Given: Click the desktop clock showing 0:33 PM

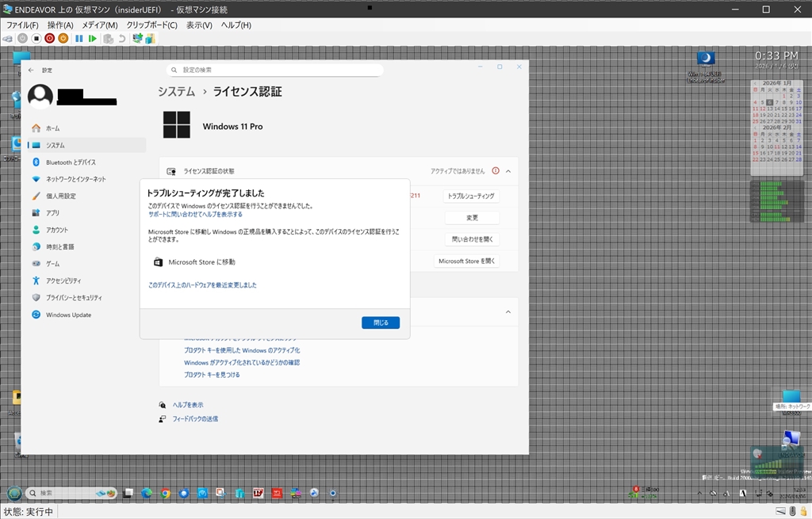Looking at the screenshot, I should (776, 55).
